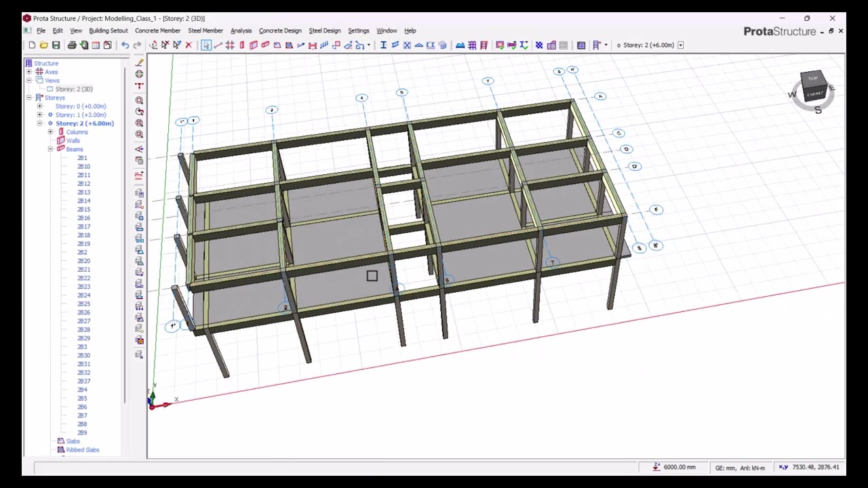Screen dimensions: 868x488
Task: Expand the Storey: 1 (+3.00m) node
Action: [39, 115]
